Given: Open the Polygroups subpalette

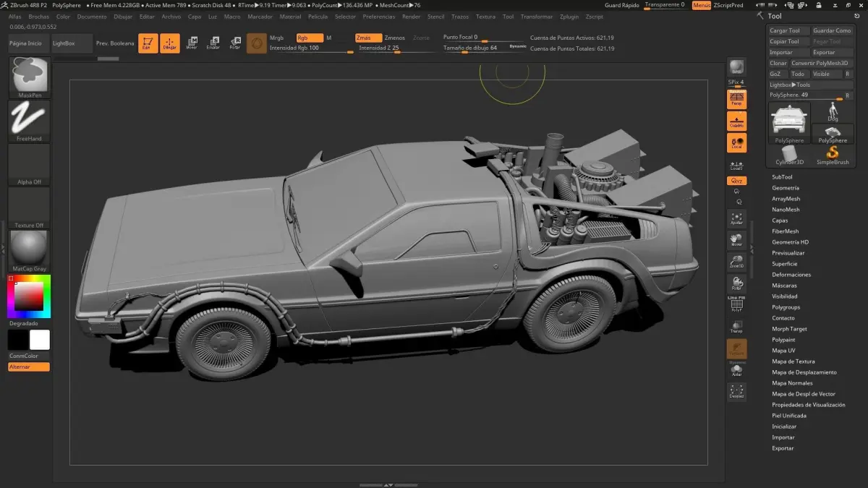Looking at the screenshot, I should (x=786, y=307).
